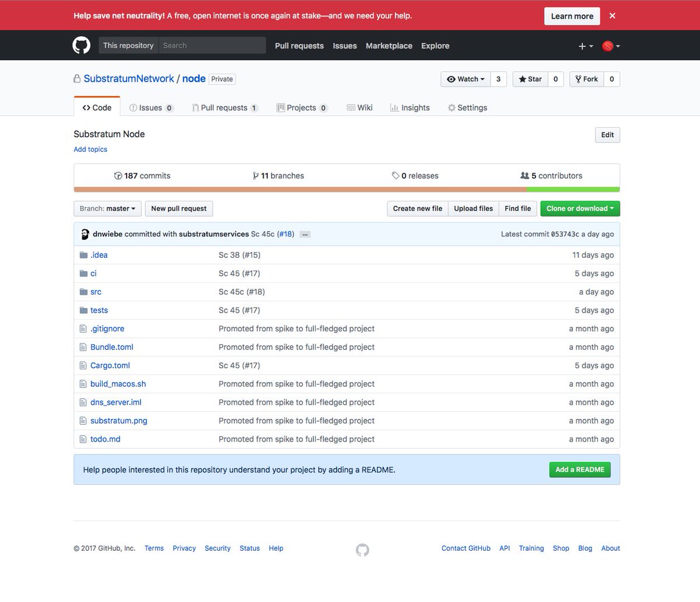This screenshot has height=602, width=700.
Task: Click the file icon beside Cargo.toml
Action: pos(83,366)
